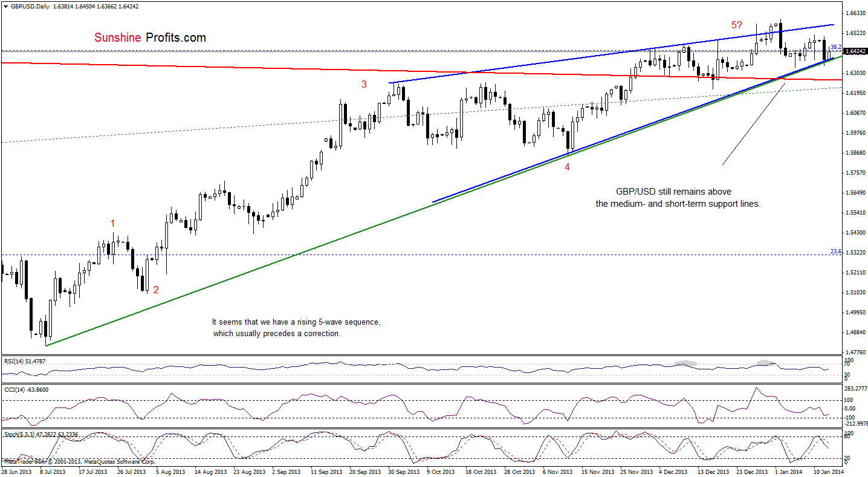Click the RSI(14) 51.4787 indicator label
Image resolution: width=868 pixels, height=477 pixels.
[24, 361]
